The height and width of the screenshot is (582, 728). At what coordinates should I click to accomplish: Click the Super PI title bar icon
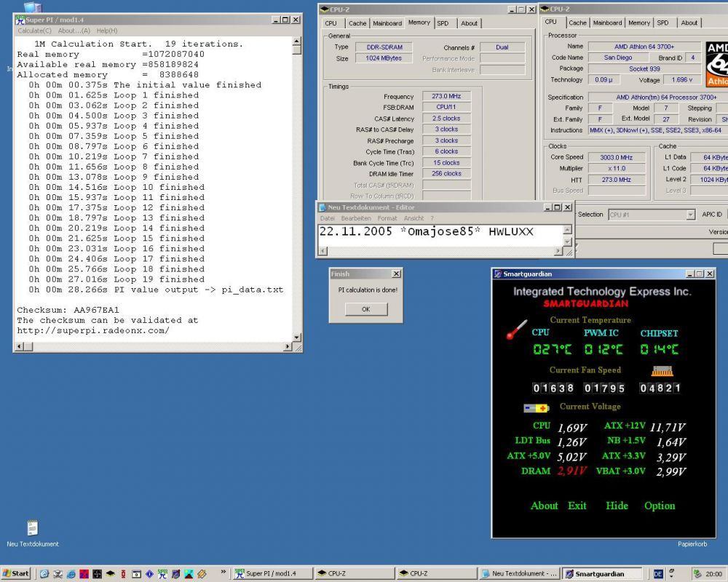[x=20, y=20]
